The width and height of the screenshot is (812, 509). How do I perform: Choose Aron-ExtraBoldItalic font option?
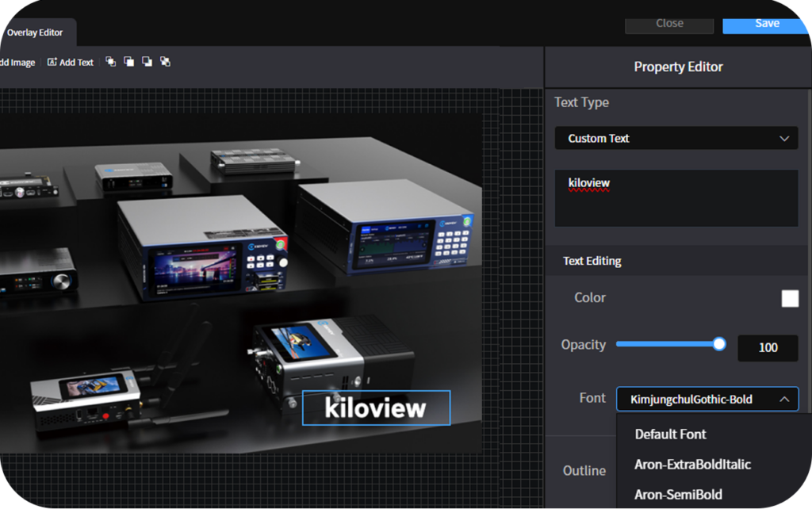coord(692,464)
